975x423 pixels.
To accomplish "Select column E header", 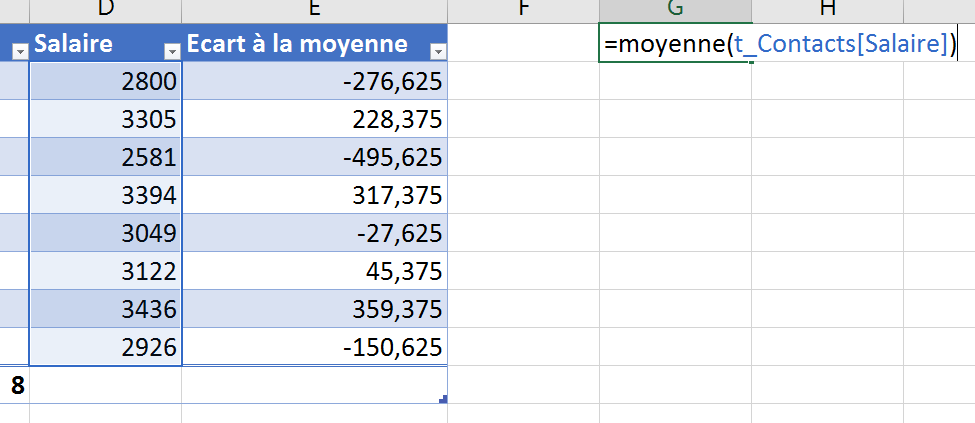I will (315, 9).
